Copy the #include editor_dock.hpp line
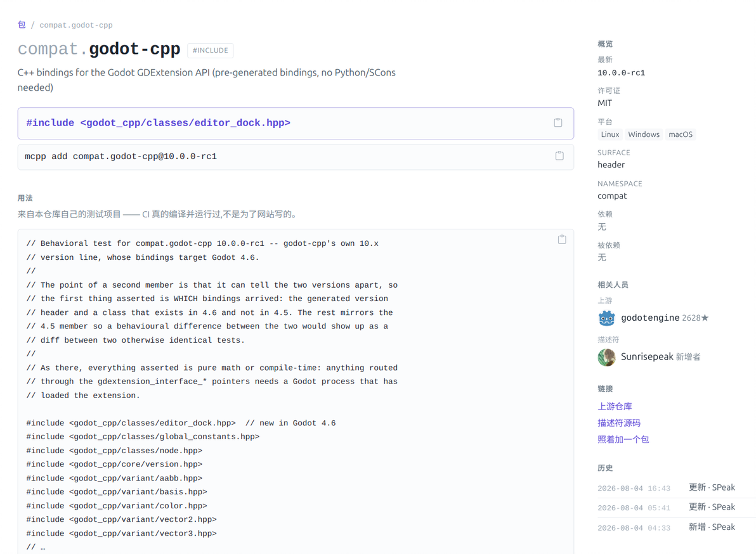 pos(558,122)
